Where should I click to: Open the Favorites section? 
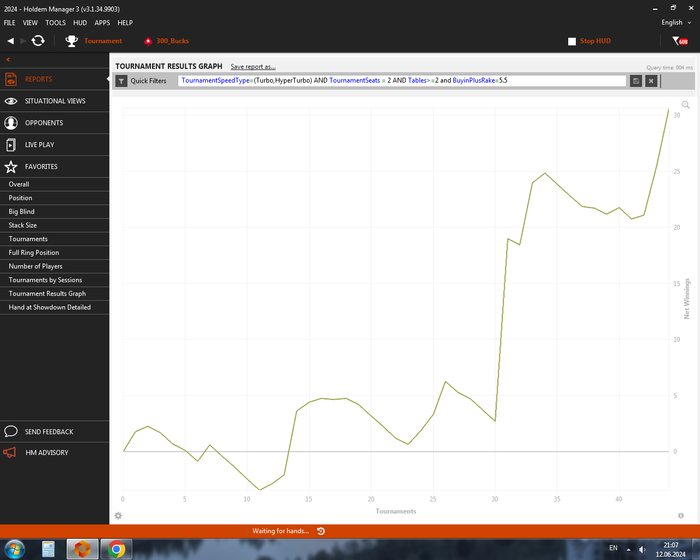pos(54,167)
